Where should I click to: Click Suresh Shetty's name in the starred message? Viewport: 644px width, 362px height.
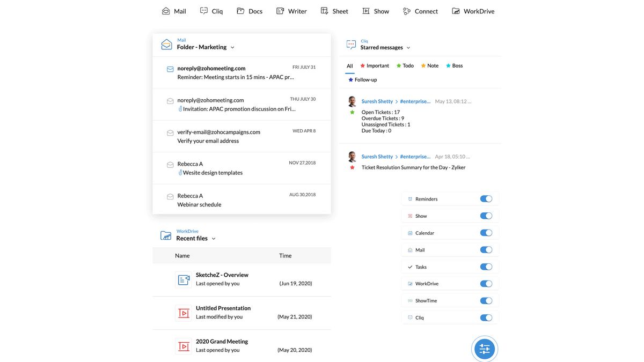point(377,101)
